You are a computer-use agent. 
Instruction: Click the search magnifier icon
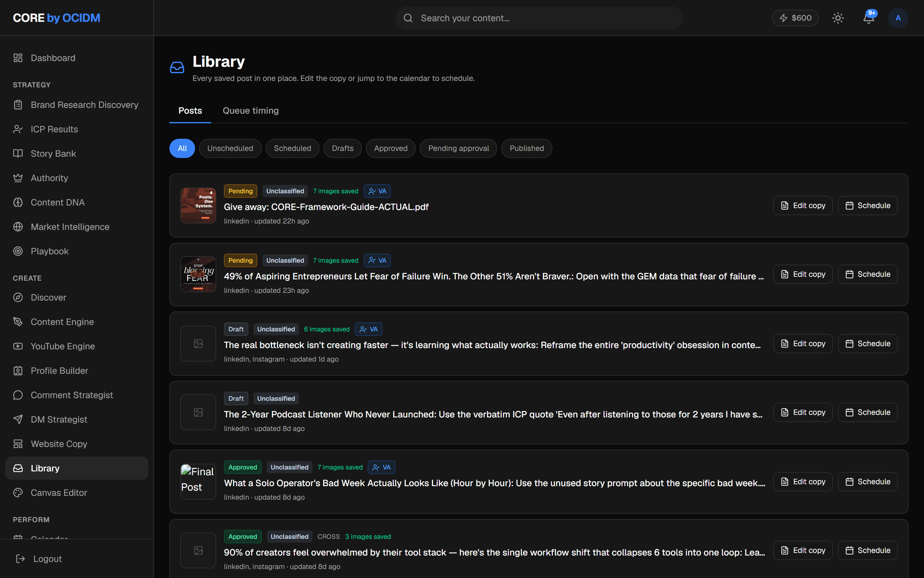pos(408,18)
